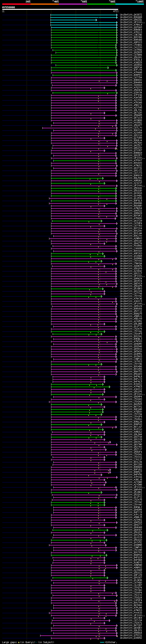146x644 pixels.
Task: Open hit UniRef100_A7R113
Action: pos(131,32)
